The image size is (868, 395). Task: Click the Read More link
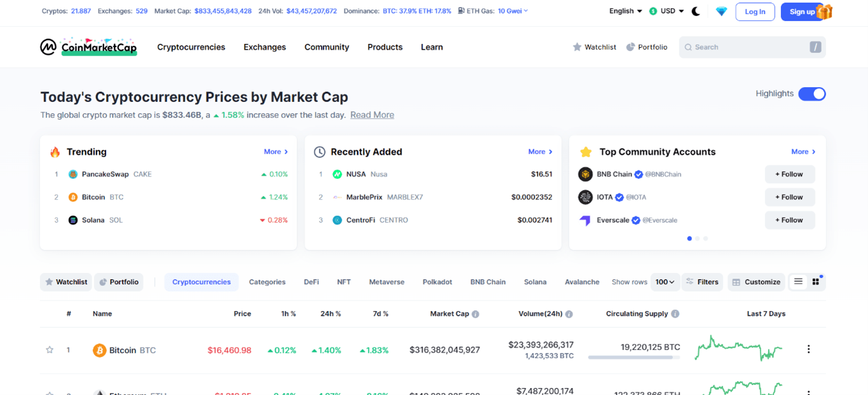click(372, 115)
